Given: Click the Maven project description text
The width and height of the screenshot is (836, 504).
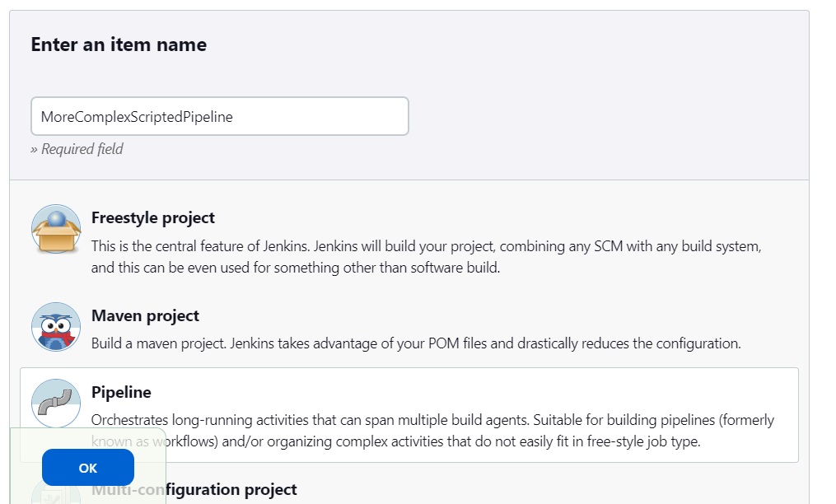Looking at the screenshot, I should pos(416,343).
